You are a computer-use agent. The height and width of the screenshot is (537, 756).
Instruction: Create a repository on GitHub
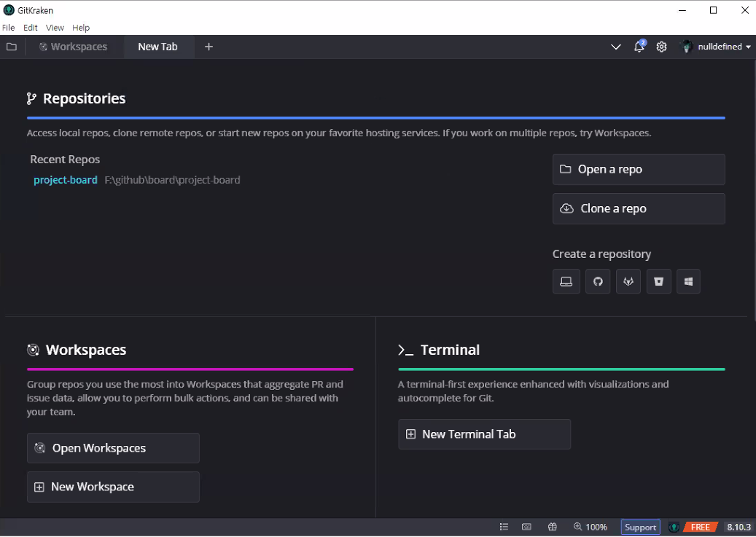(598, 281)
